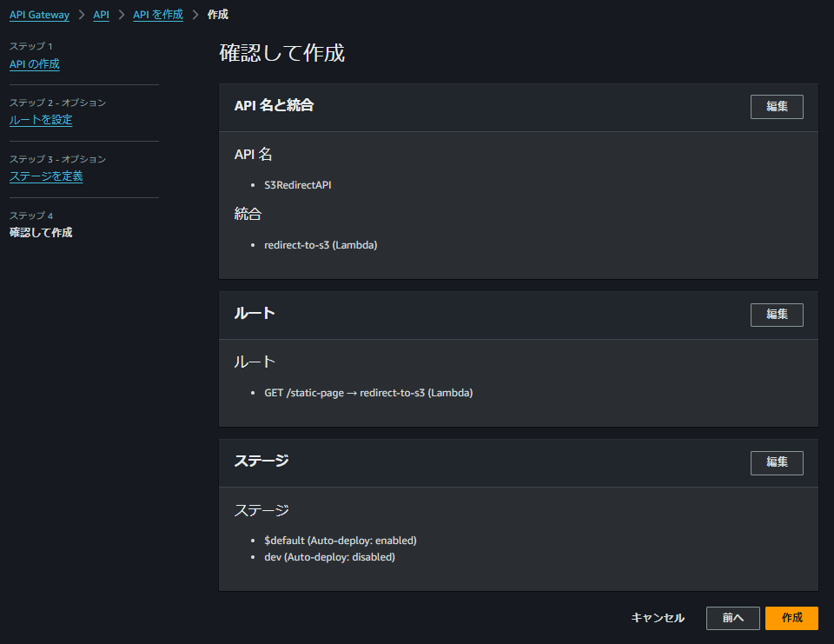Open the API breadcrumb link

tap(101, 14)
